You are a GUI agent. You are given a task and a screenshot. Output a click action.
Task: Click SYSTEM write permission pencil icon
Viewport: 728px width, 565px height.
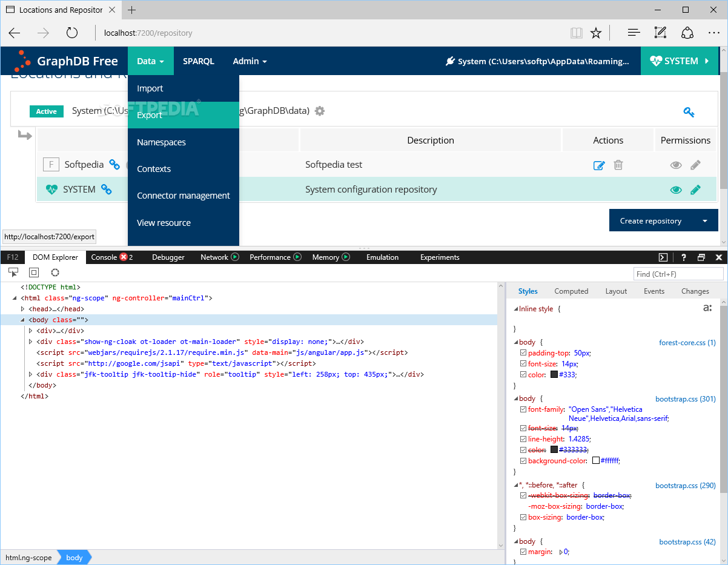point(695,190)
